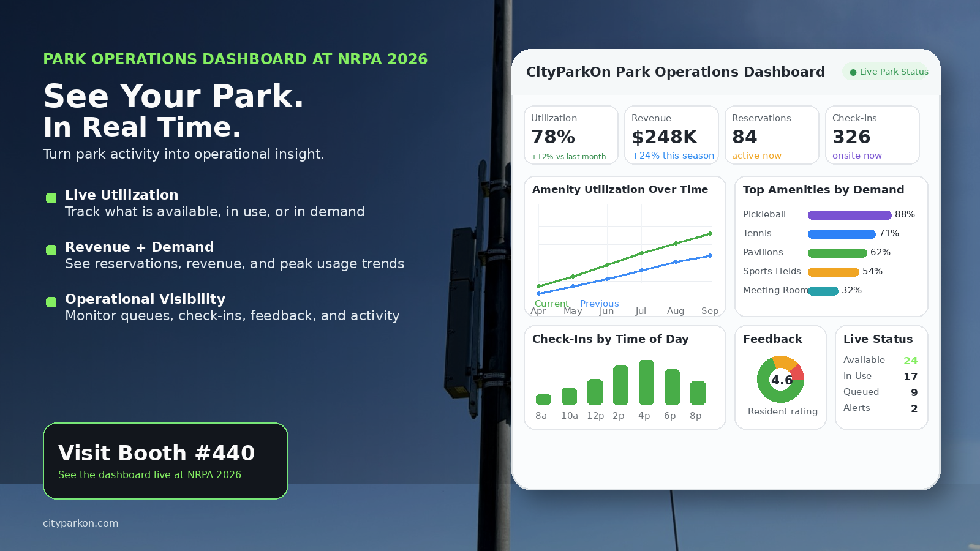Click the 10a check-ins bar
Screen dimensions: 980x551
569,396
